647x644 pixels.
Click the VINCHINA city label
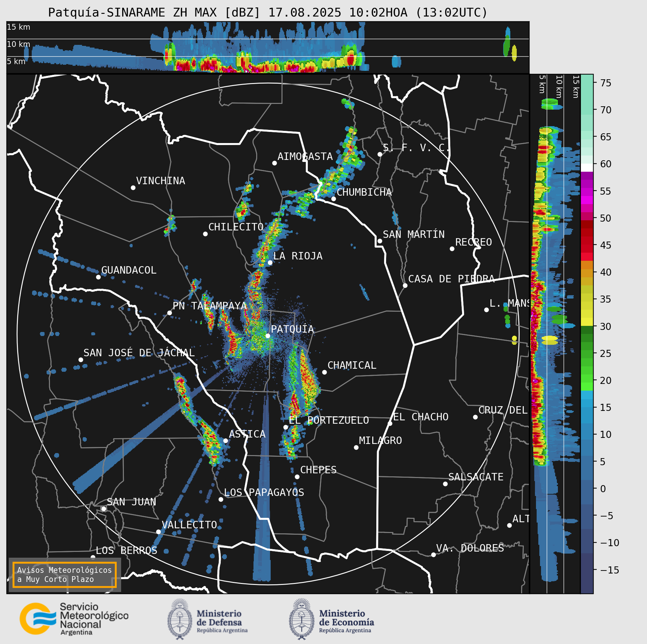161,181
